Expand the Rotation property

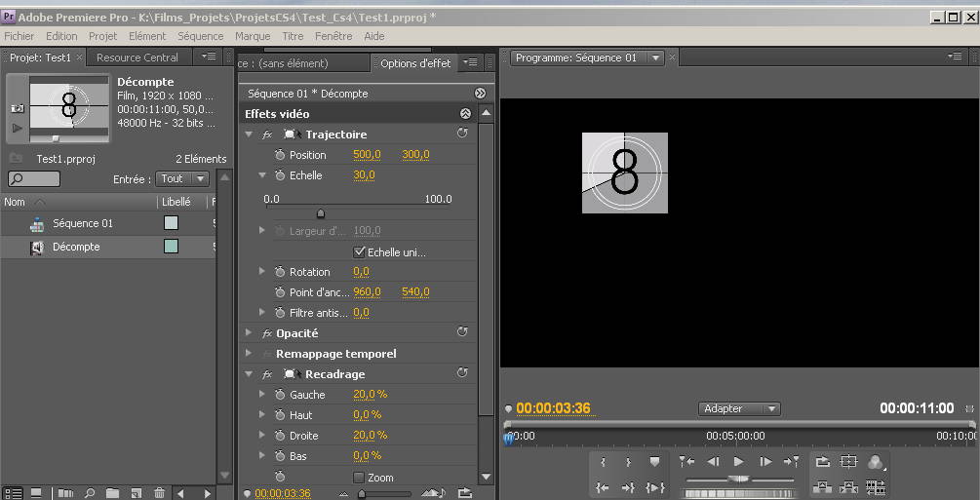tap(262, 272)
